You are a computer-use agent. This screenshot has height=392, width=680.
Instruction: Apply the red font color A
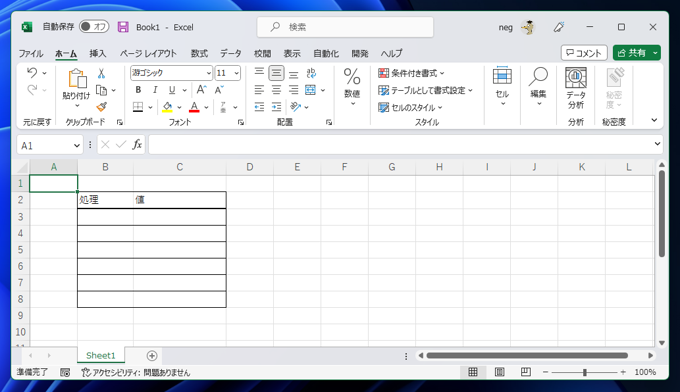coord(194,107)
